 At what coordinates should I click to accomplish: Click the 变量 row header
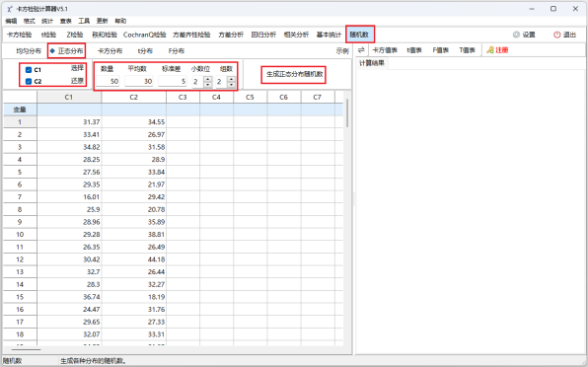coord(20,110)
